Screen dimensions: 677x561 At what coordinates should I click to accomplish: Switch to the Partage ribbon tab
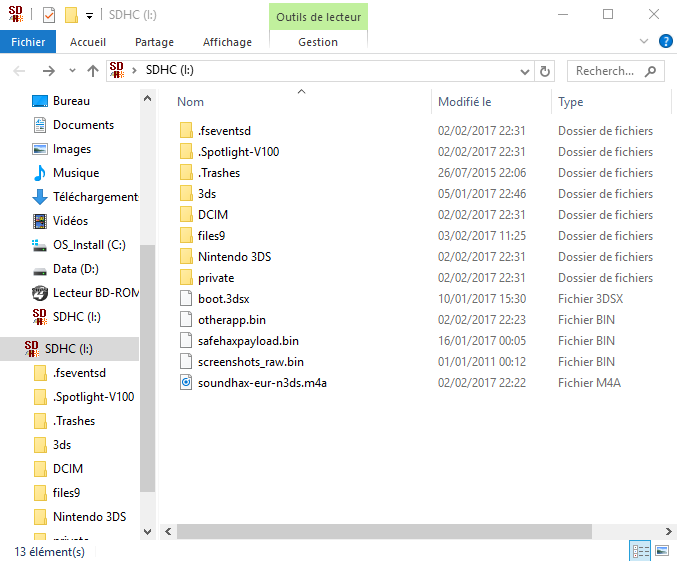tap(154, 42)
